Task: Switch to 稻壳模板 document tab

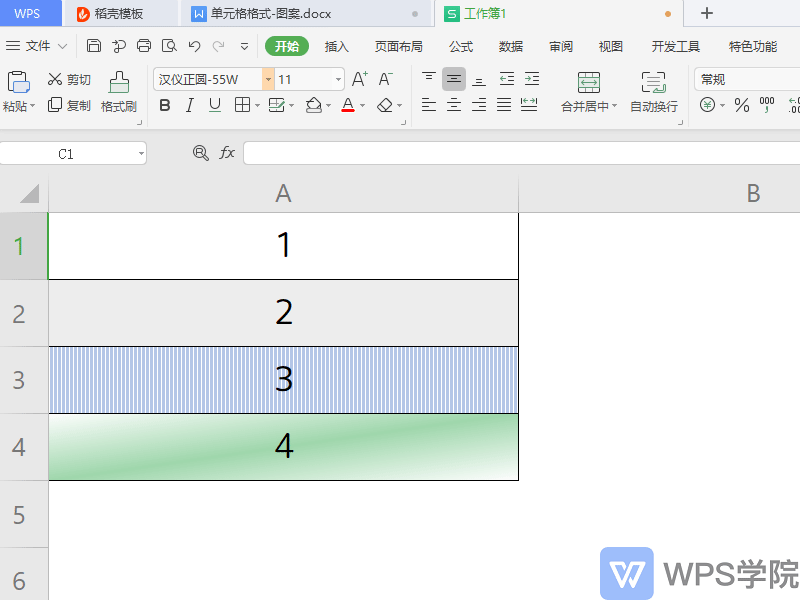Action: click(x=120, y=14)
